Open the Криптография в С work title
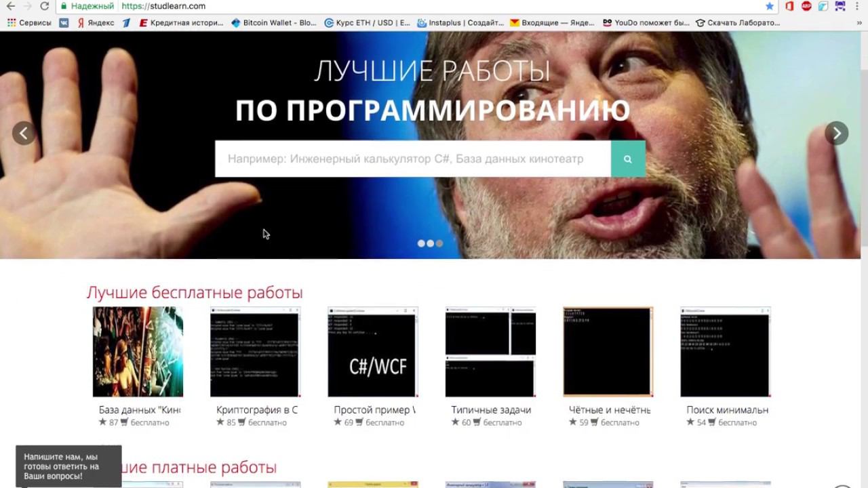 tap(257, 410)
